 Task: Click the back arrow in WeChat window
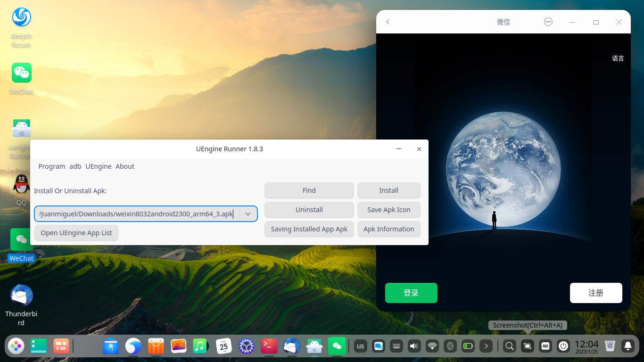pyautogui.click(x=388, y=22)
